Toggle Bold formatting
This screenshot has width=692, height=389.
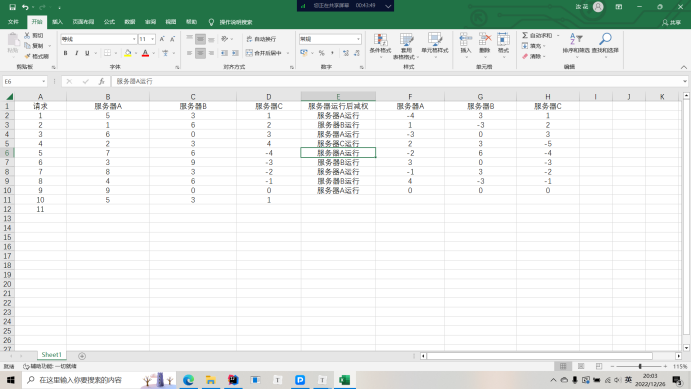point(65,53)
